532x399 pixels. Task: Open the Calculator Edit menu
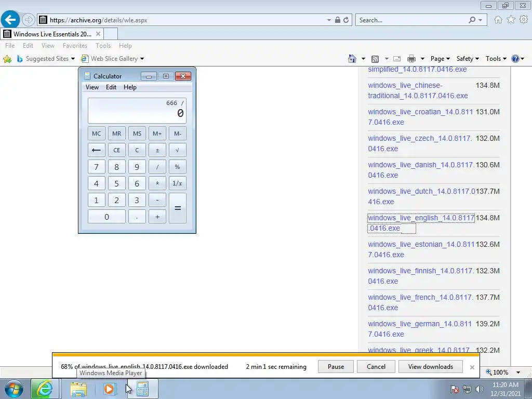(x=111, y=87)
